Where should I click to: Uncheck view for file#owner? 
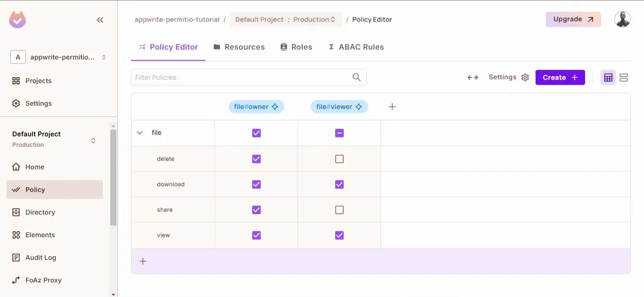[256, 235]
